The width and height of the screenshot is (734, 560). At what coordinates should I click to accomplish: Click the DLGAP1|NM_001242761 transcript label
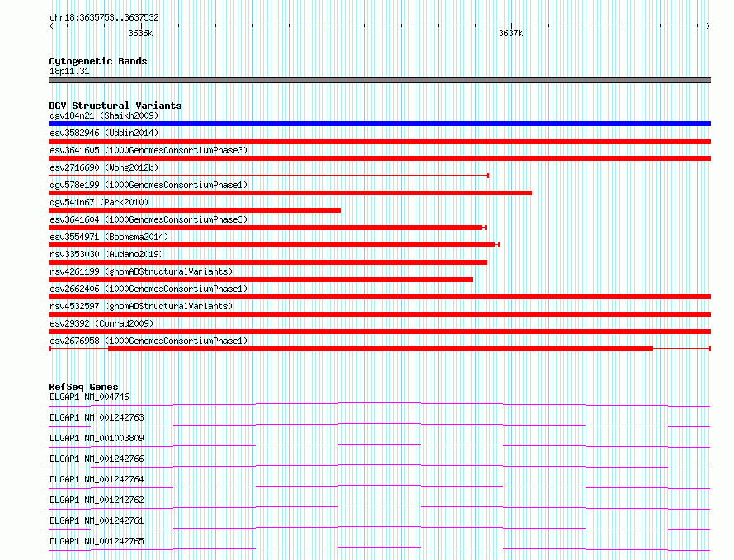(96, 520)
